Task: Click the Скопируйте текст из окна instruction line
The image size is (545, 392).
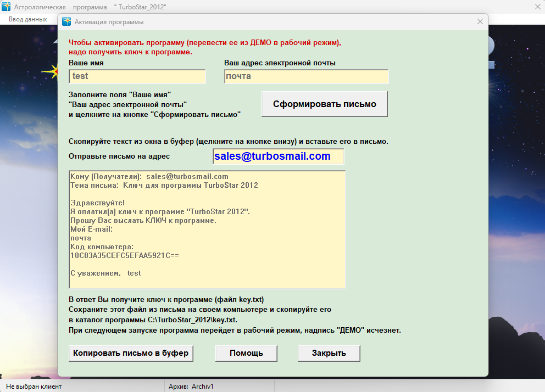Action: pyautogui.click(x=229, y=141)
